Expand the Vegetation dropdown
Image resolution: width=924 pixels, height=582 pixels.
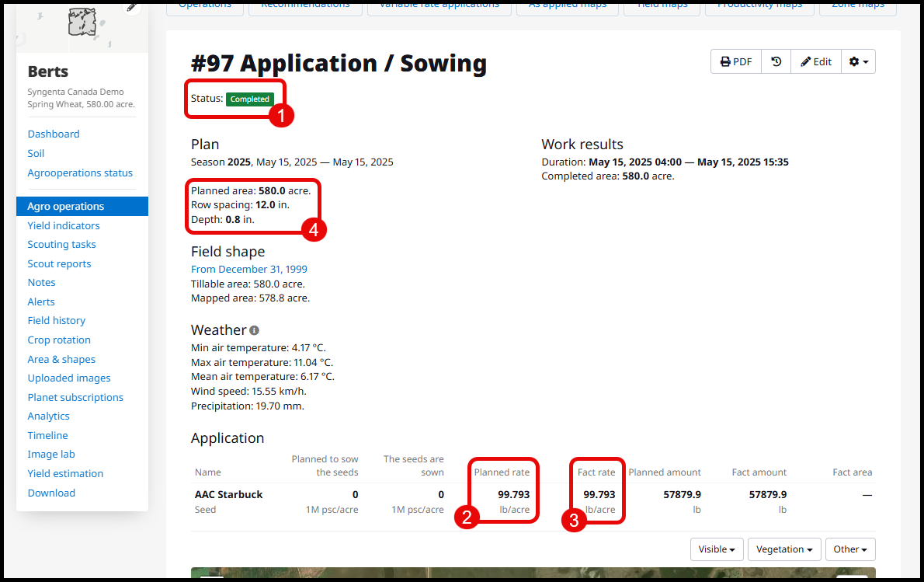coord(784,549)
